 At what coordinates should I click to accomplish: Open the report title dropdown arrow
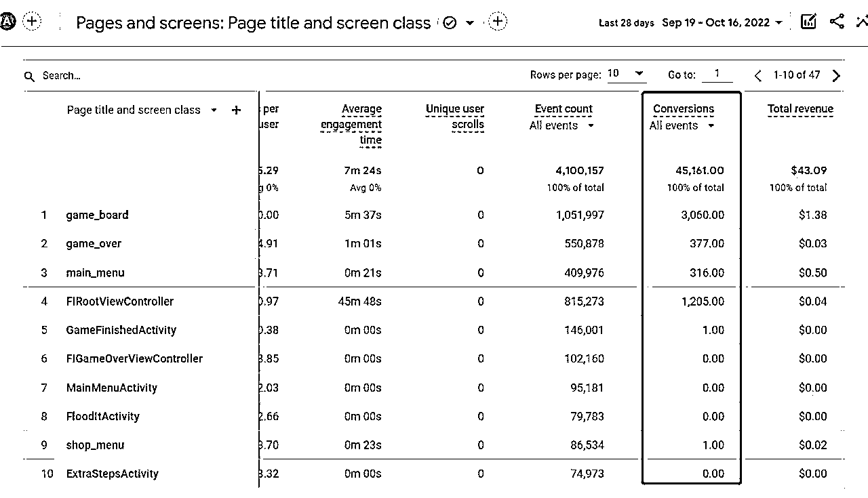[x=470, y=23]
